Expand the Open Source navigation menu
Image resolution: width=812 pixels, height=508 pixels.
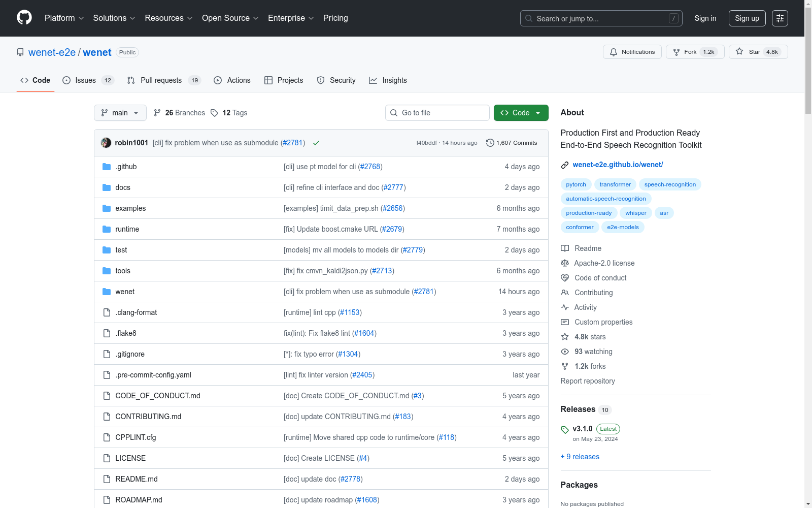click(x=230, y=18)
